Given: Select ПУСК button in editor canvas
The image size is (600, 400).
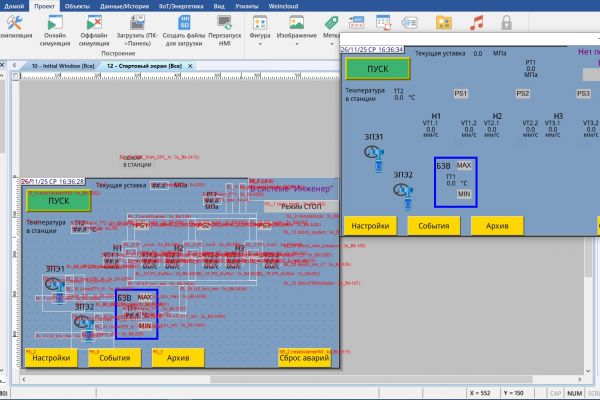Looking at the screenshot, I should 59,201.
